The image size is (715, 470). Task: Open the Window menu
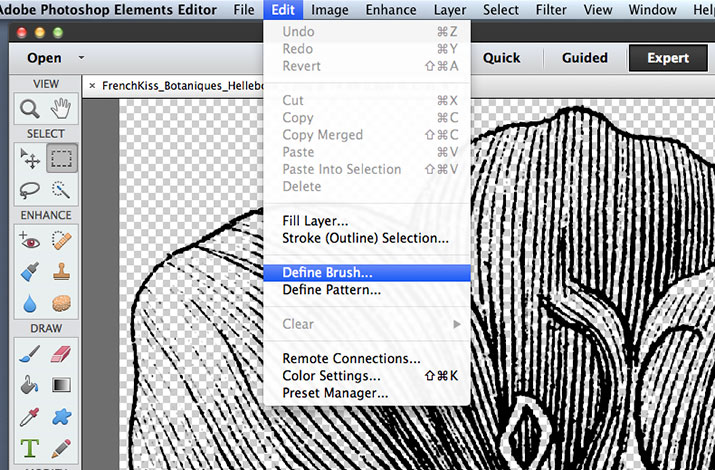pos(652,10)
